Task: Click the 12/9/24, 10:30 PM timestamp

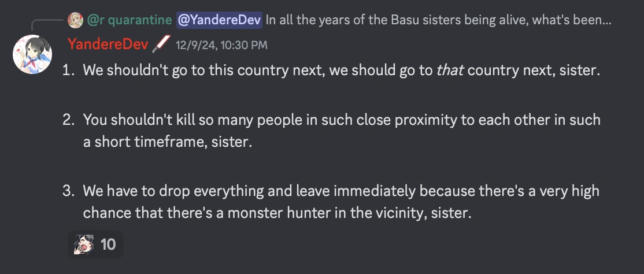Action: click(222, 45)
